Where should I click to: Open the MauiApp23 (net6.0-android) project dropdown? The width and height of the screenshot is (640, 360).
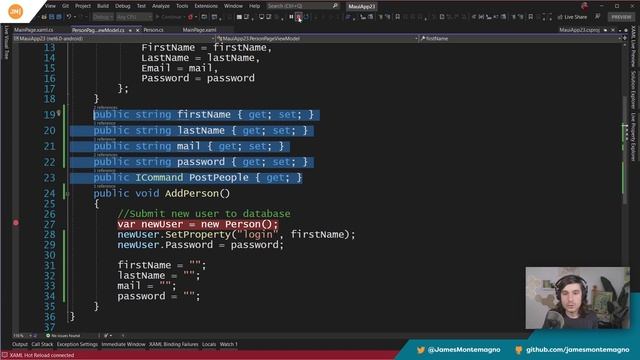pos(113,38)
